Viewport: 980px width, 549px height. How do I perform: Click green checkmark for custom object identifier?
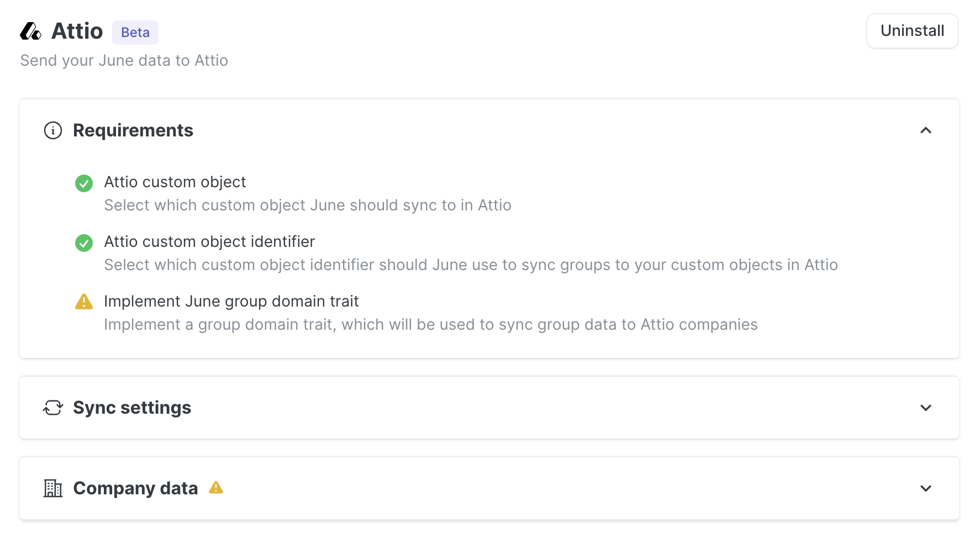coord(84,242)
